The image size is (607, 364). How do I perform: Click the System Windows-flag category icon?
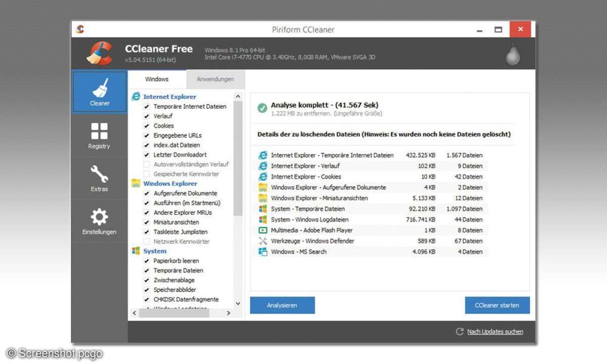136,251
